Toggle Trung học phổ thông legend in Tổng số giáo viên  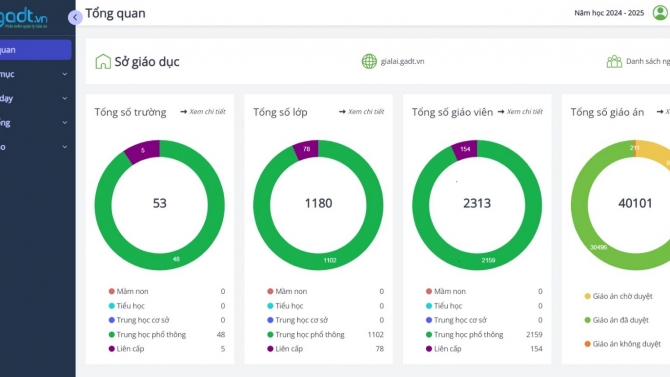[x=464, y=334]
